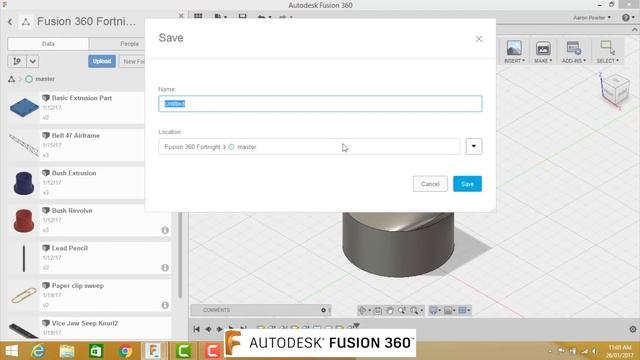
Task: Switch to the Data tab
Action: click(x=48, y=44)
